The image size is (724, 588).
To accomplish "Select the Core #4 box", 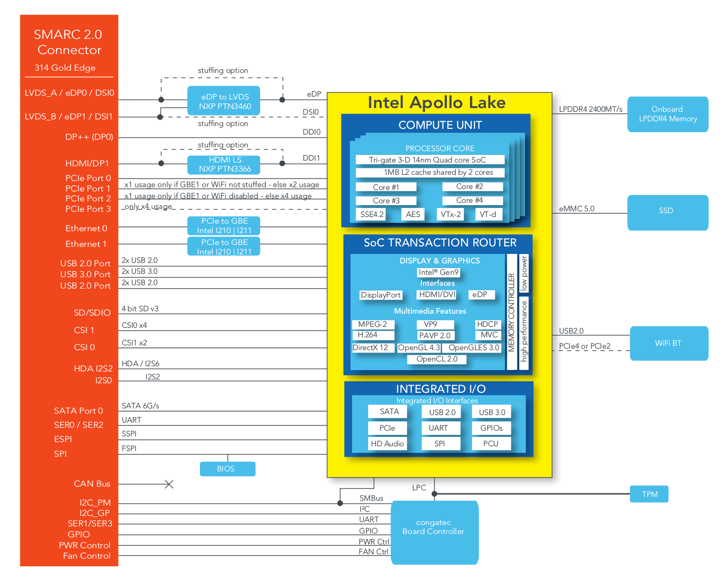I will point(472,200).
